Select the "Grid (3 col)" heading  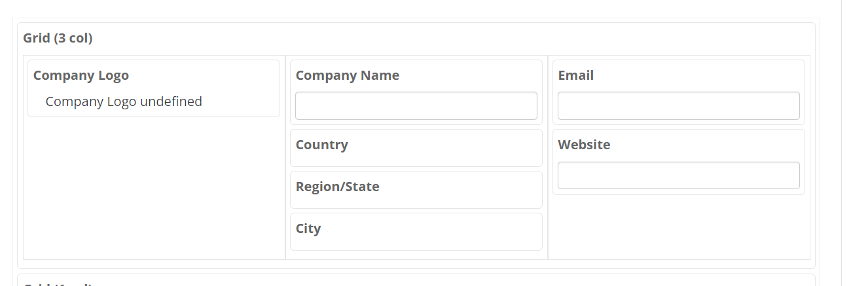pyautogui.click(x=58, y=38)
